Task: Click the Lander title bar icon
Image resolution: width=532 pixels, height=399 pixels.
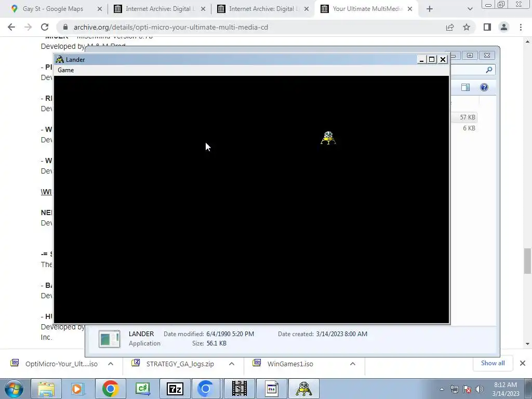Action: [60, 60]
